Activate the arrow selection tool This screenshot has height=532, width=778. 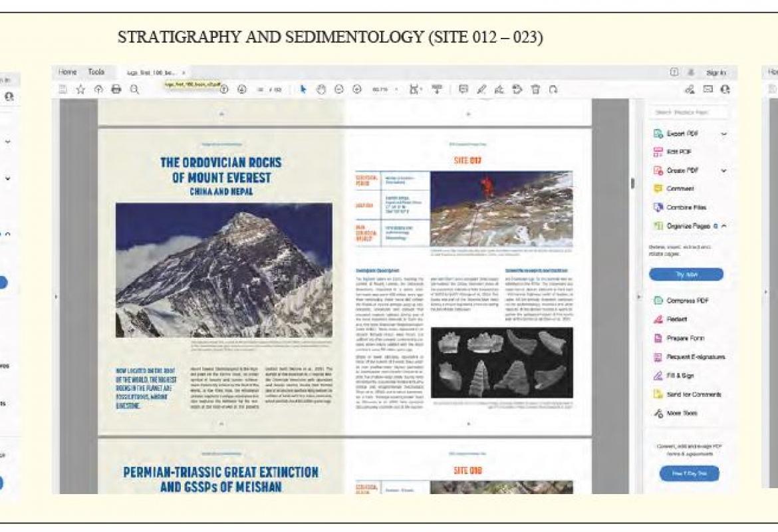coord(304,90)
